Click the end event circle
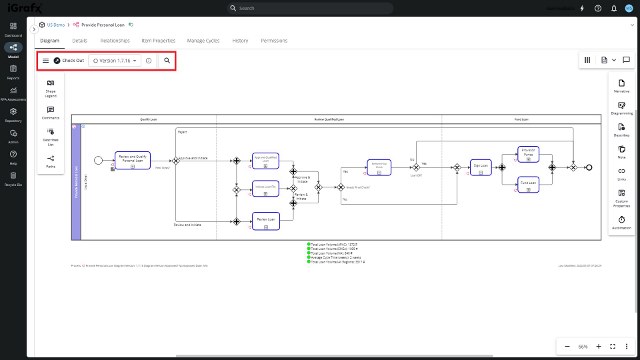The height and width of the screenshot is (360, 640). [589, 167]
